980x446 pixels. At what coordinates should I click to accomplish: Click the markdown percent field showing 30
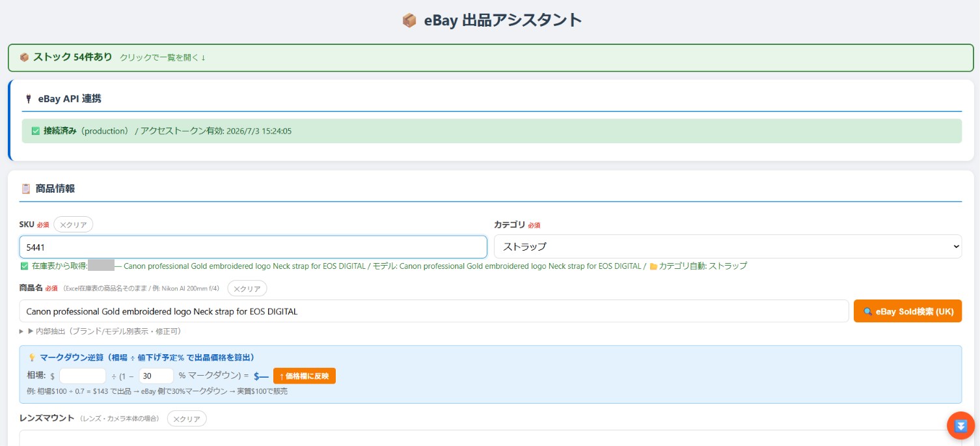pyautogui.click(x=156, y=376)
